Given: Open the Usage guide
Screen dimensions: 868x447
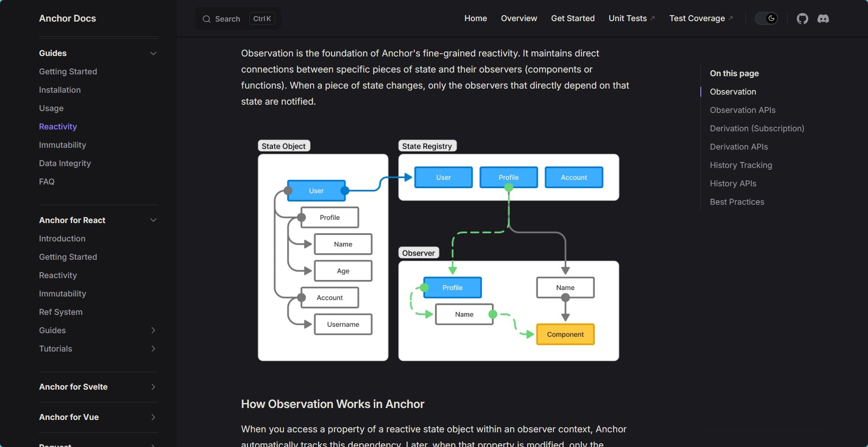Looking at the screenshot, I should [x=51, y=108].
